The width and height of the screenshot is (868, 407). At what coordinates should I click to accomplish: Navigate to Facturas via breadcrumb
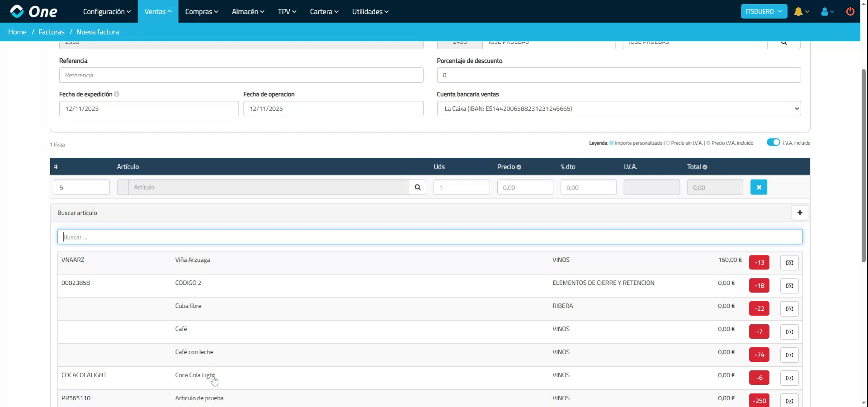[x=51, y=32]
